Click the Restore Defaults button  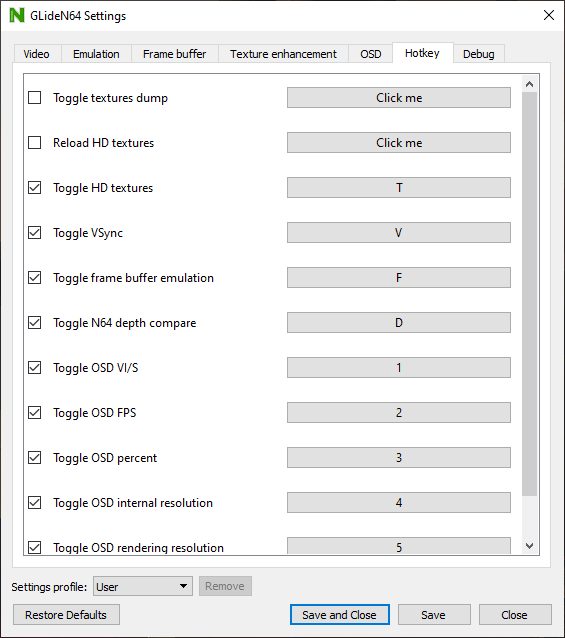(66, 615)
